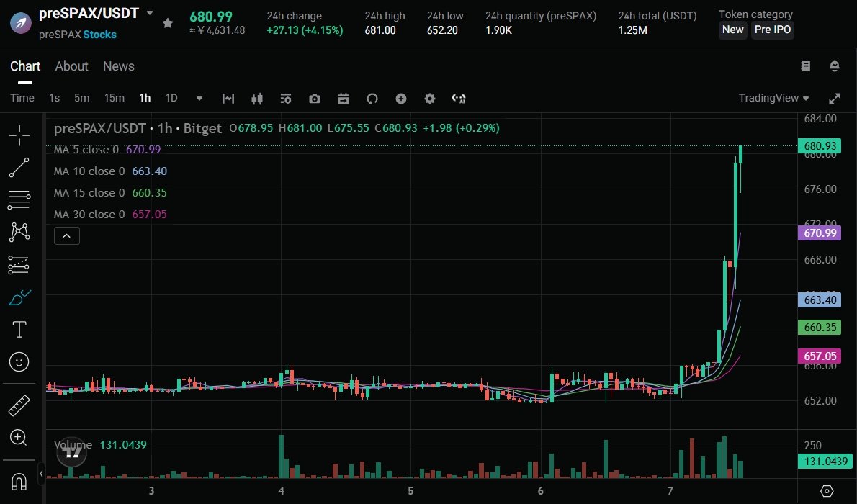Image resolution: width=857 pixels, height=504 pixels.
Task: Select the 15m interval
Action: click(x=115, y=98)
